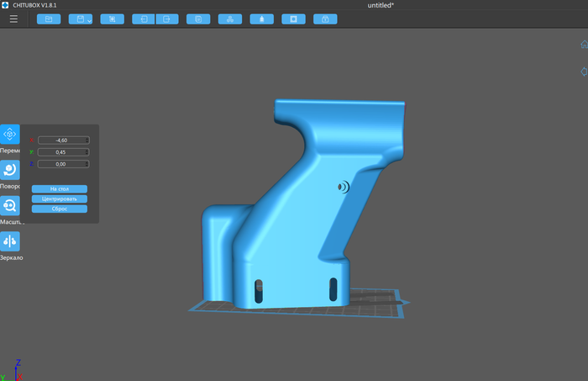Redo the action via toolbar

tap(167, 19)
